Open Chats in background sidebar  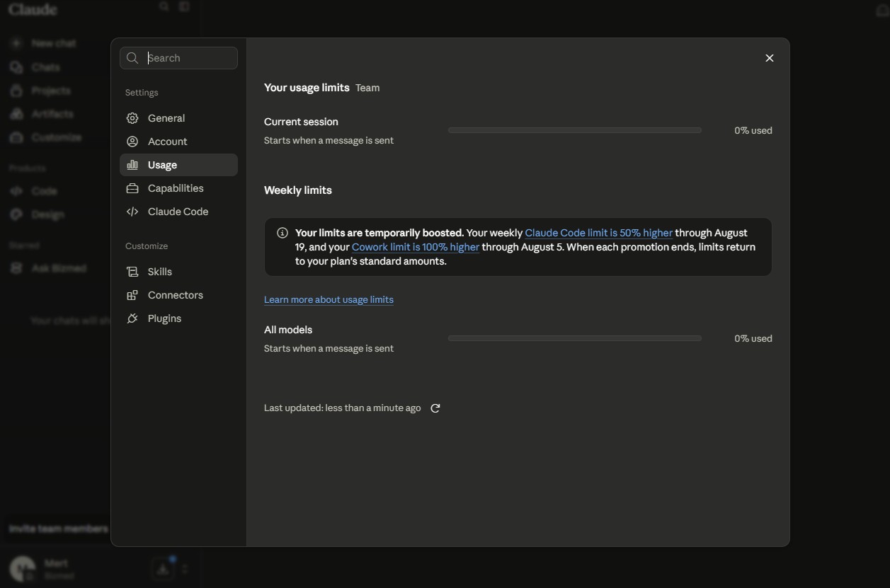point(45,67)
